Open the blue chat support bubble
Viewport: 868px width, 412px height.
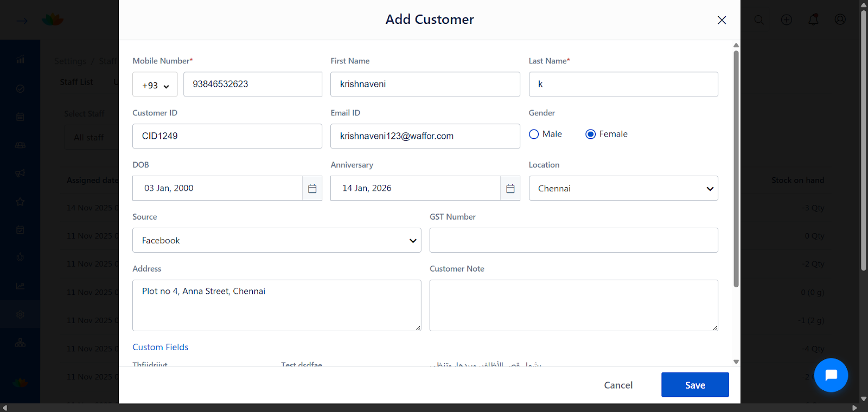point(831,375)
